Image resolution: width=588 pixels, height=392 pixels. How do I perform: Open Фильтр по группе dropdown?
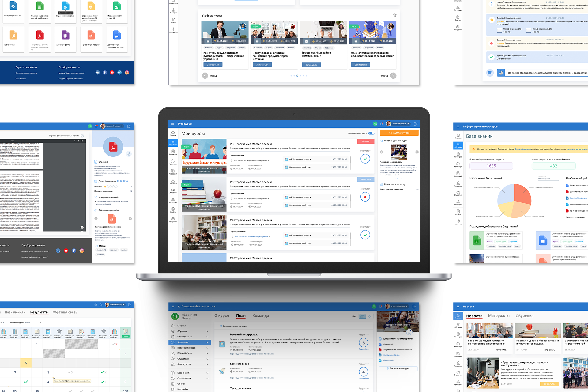pyautogui.click(x=33, y=323)
